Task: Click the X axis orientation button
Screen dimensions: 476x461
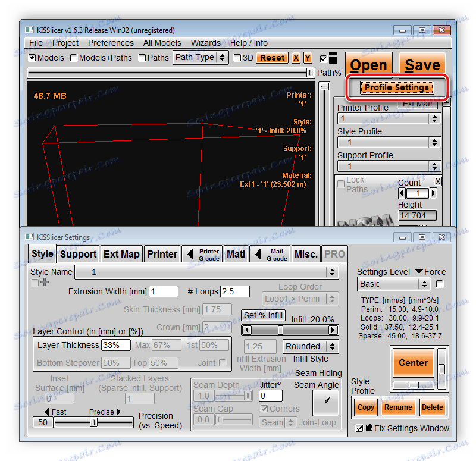Action: 296,58
